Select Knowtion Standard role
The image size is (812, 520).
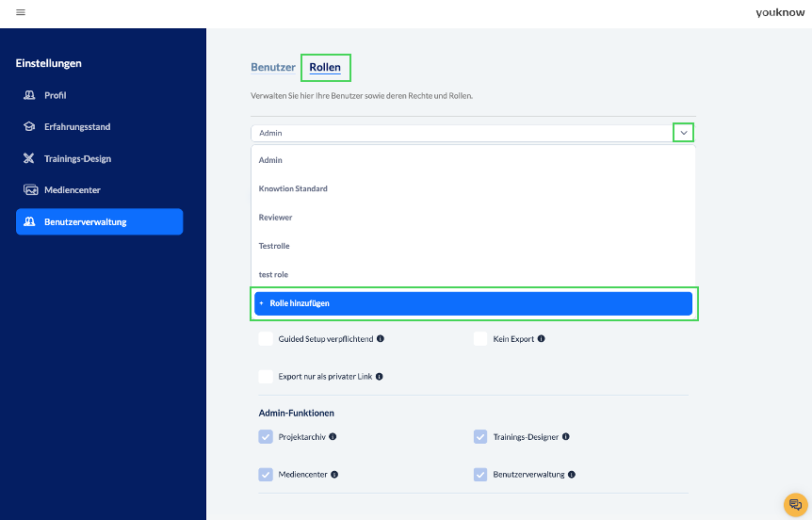pos(473,188)
